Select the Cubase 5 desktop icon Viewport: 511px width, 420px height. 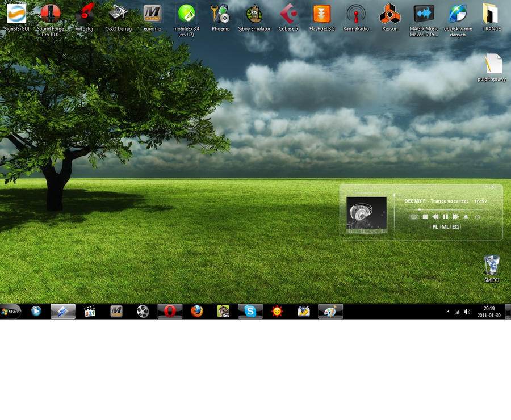click(x=288, y=18)
